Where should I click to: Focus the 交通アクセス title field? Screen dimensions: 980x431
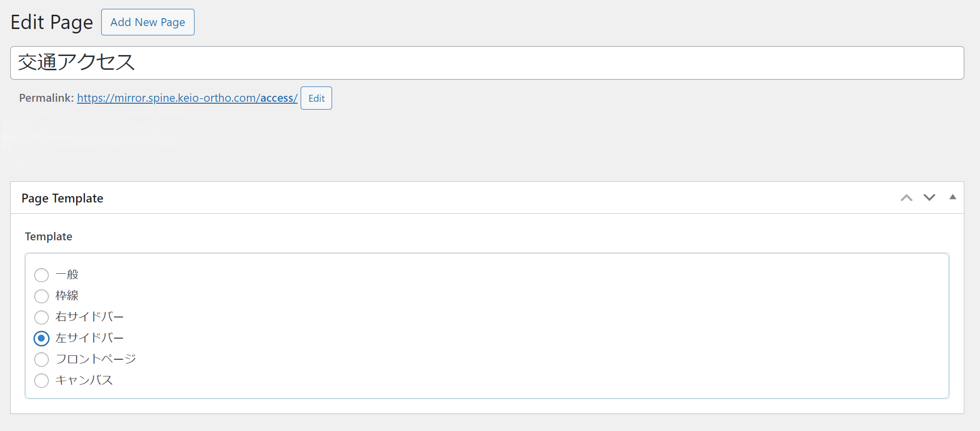click(x=487, y=63)
